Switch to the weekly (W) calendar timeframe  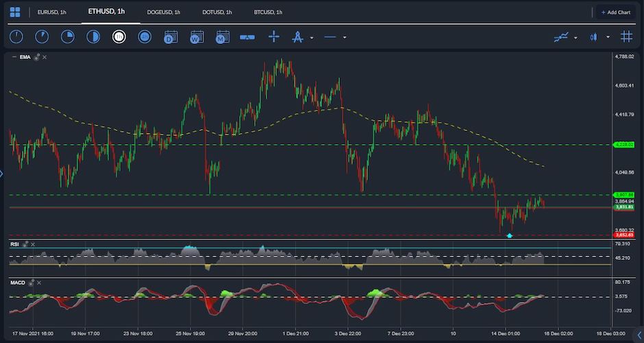click(197, 37)
